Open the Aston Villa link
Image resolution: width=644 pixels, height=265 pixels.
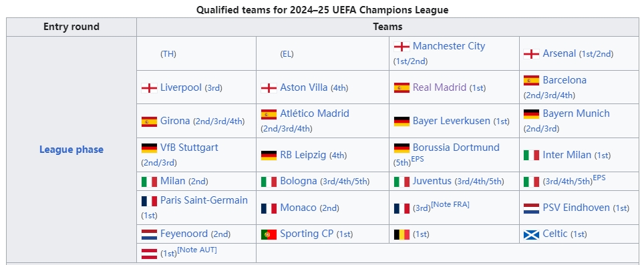point(304,87)
